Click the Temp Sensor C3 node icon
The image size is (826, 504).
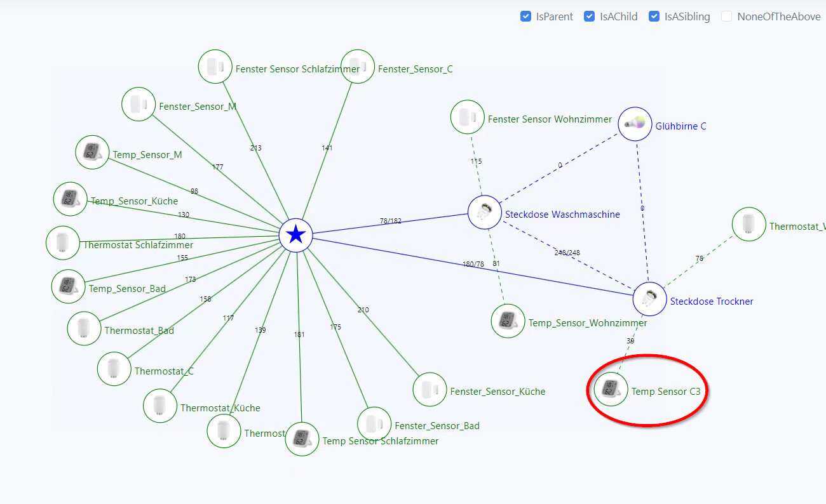611,389
